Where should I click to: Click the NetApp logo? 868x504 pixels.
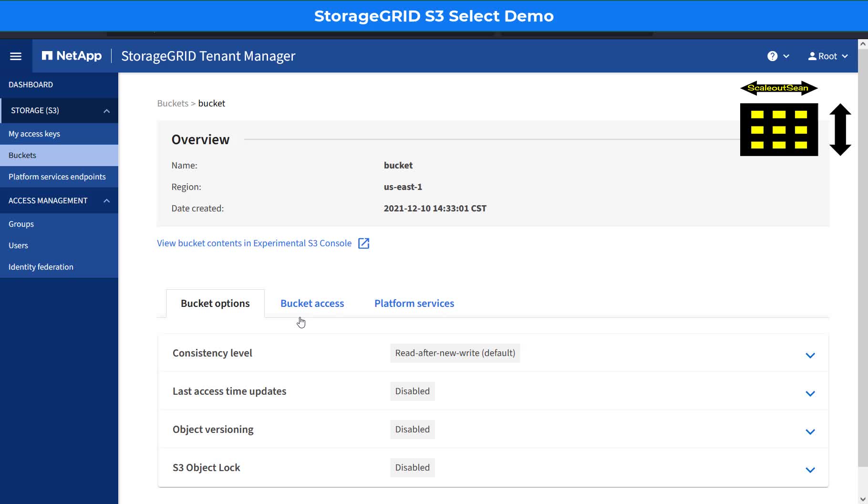[x=72, y=56]
